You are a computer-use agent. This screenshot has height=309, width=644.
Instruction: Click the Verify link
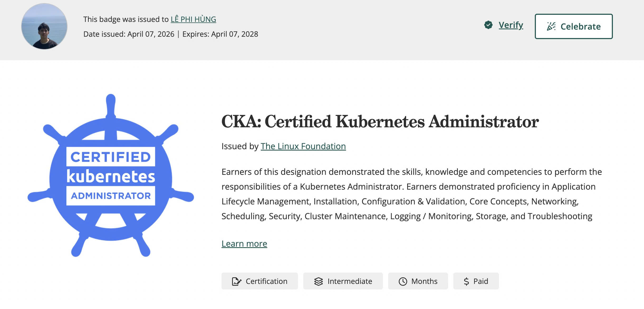511,25
